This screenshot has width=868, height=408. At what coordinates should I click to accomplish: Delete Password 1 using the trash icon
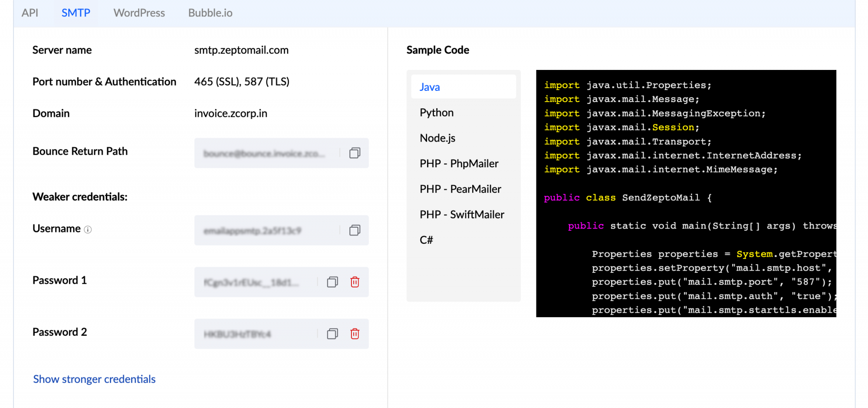coord(355,282)
